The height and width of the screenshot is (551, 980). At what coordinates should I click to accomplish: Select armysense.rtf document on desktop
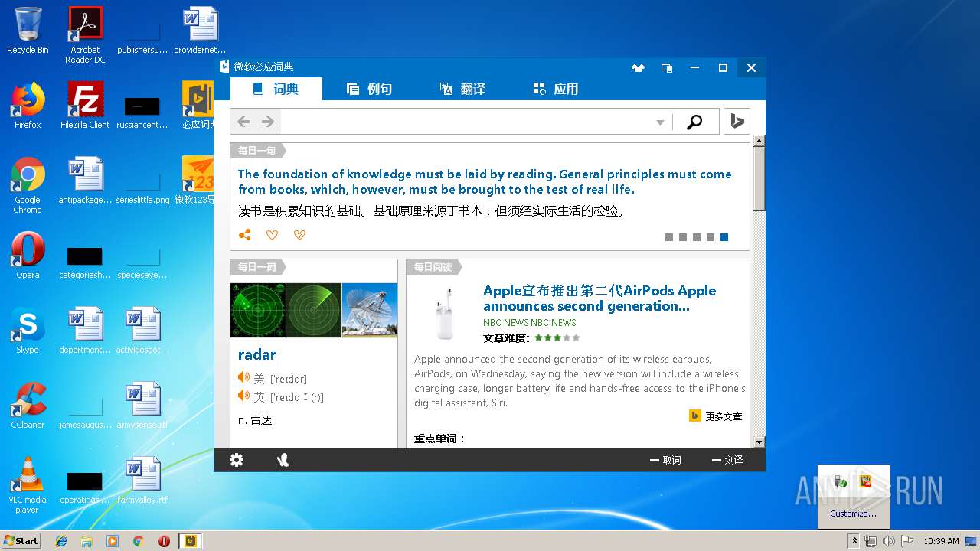click(142, 406)
